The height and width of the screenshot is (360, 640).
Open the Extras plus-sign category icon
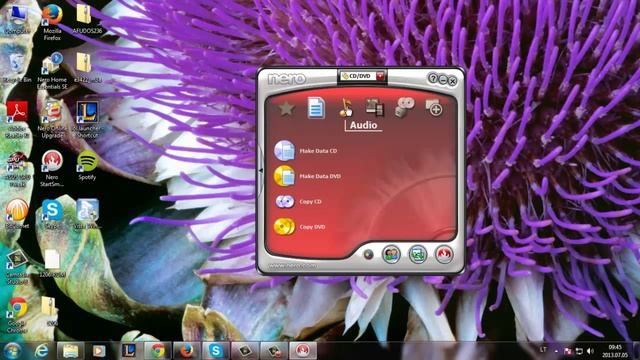[x=433, y=107]
